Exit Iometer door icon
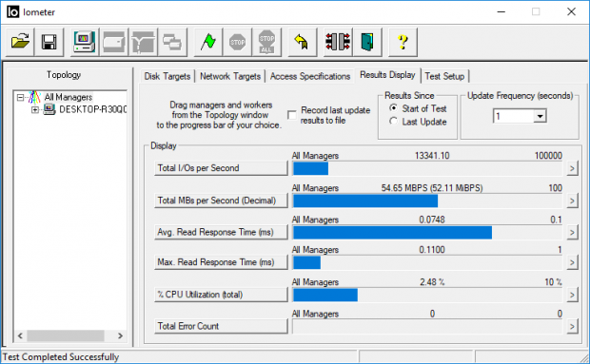 click(x=367, y=42)
